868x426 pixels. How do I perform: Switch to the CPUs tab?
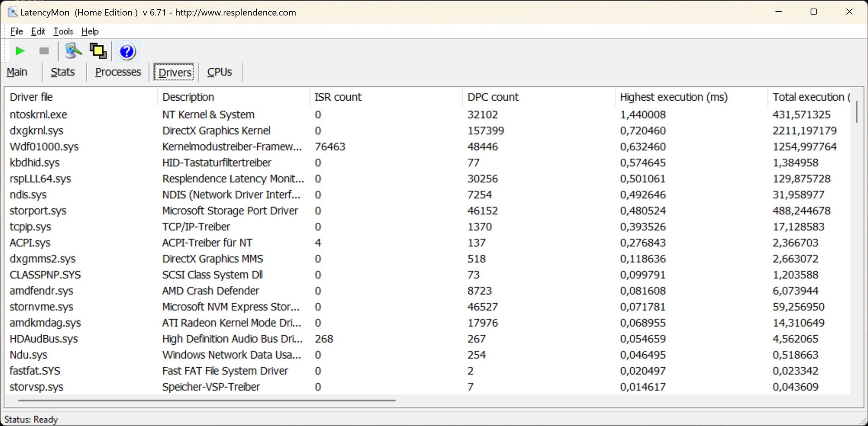pos(220,72)
